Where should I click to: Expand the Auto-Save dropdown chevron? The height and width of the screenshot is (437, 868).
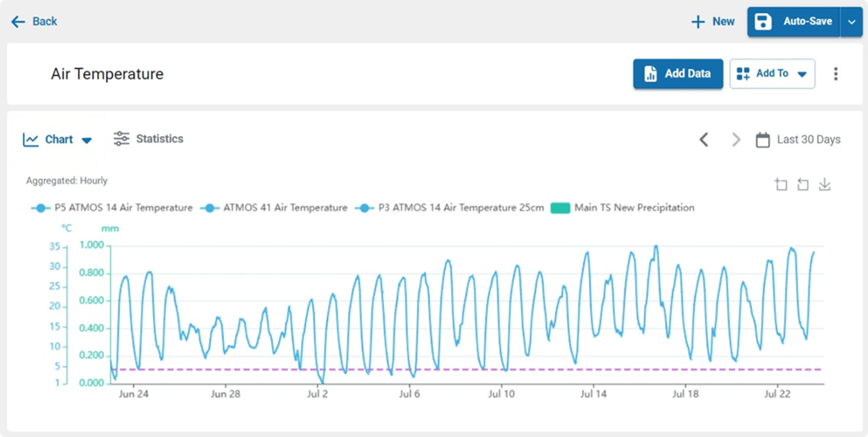click(x=851, y=22)
